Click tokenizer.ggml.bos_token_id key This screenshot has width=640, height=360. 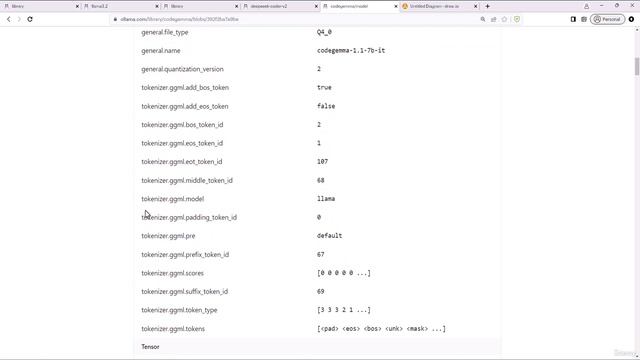pyautogui.click(x=182, y=124)
